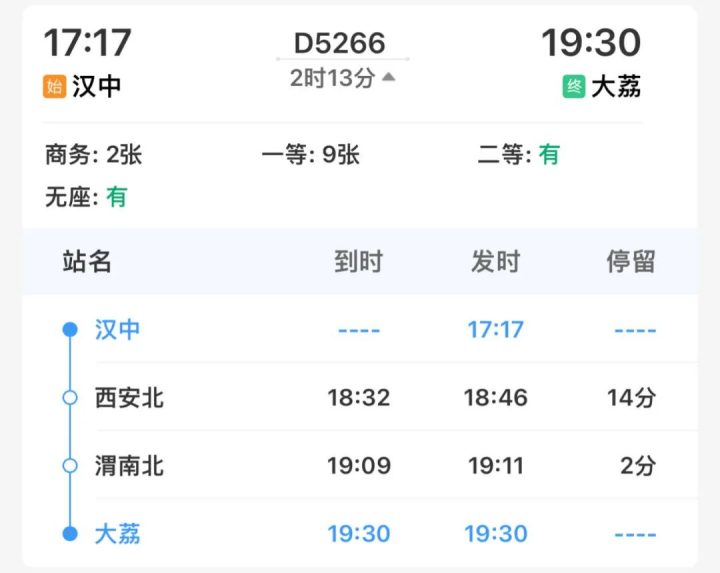Tap the 汉中 station name in the stop list
The height and width of the screenshot is (573, 720).
(117, 329)
